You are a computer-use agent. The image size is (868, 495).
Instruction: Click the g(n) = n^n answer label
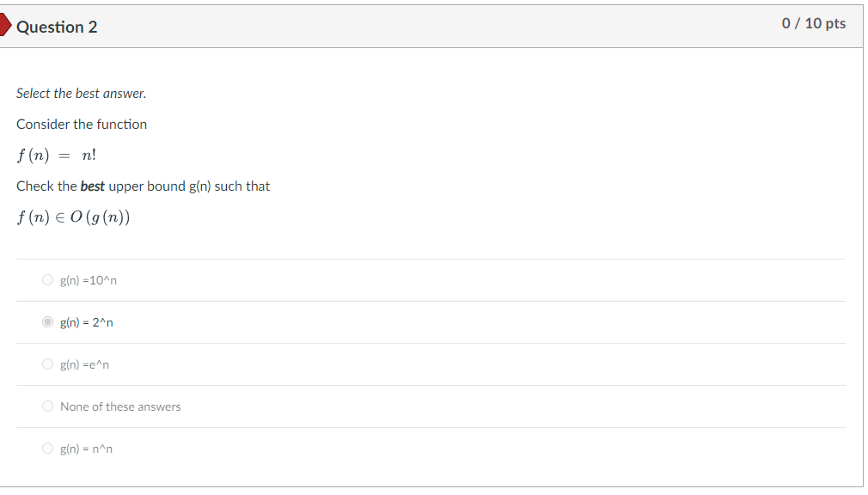pos(87,449)
